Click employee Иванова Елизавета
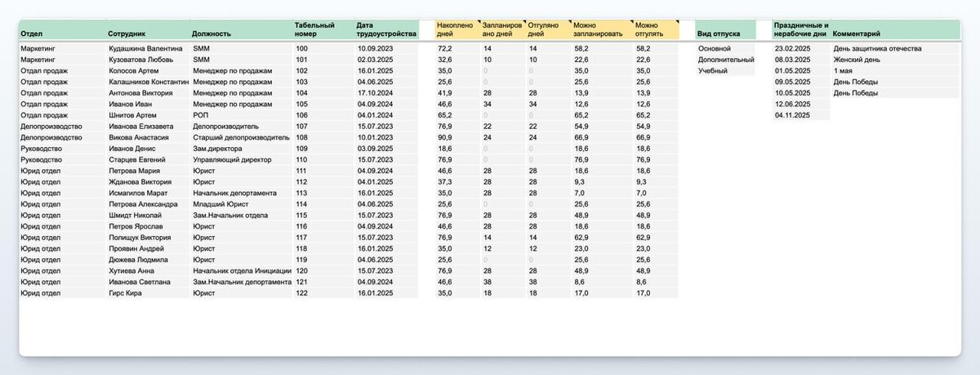The width and height of the screenshot is (980, 375). (140, 127)
